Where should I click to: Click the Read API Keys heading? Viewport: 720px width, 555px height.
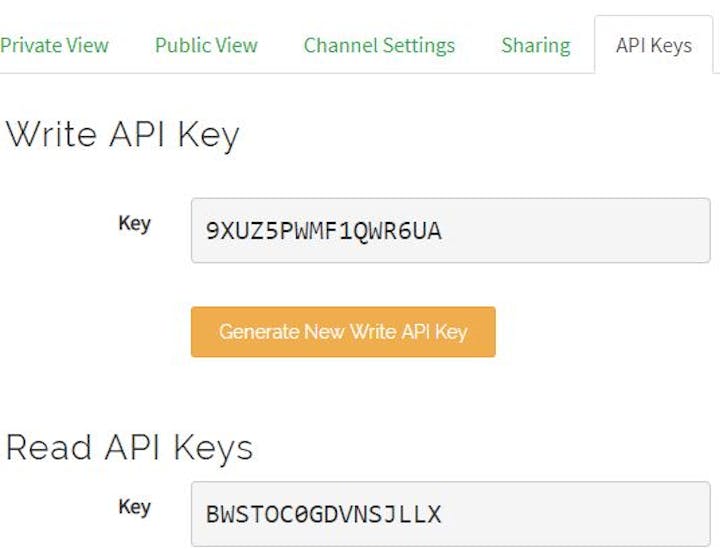pos(129,447)
